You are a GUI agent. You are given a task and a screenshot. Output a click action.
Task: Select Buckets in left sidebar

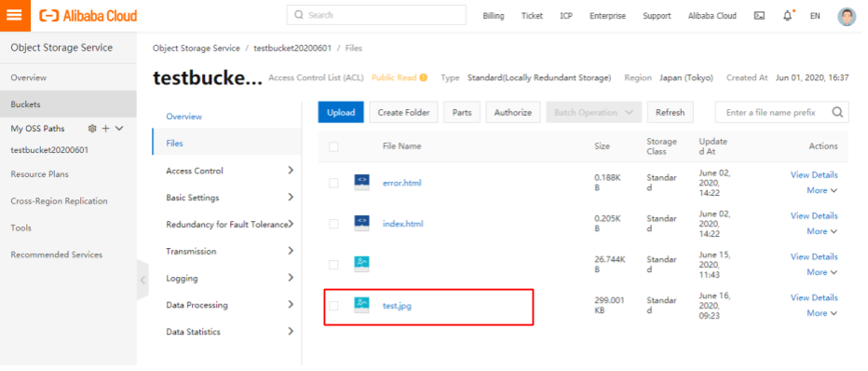(68, 104)
